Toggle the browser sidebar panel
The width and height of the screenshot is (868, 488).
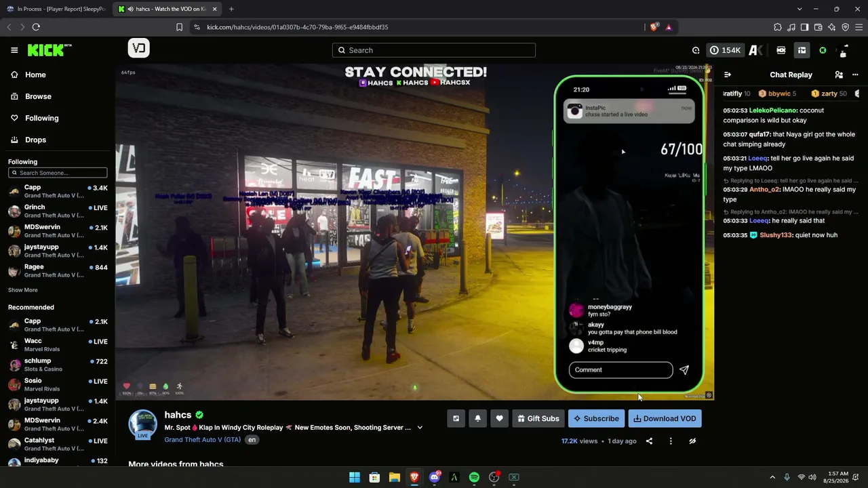coord(804,27)
